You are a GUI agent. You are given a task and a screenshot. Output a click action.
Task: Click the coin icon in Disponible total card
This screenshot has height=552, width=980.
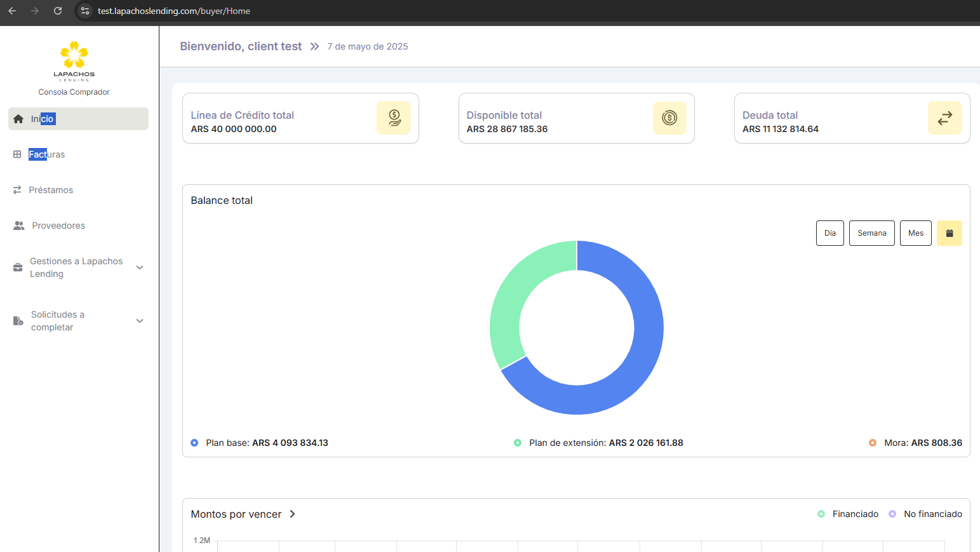[x=669, y=118]
